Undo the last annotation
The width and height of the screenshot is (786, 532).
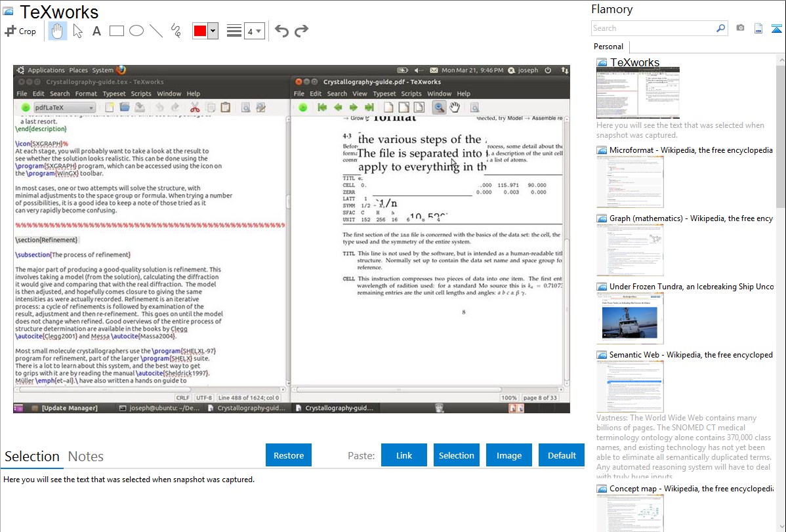[281, 31]
